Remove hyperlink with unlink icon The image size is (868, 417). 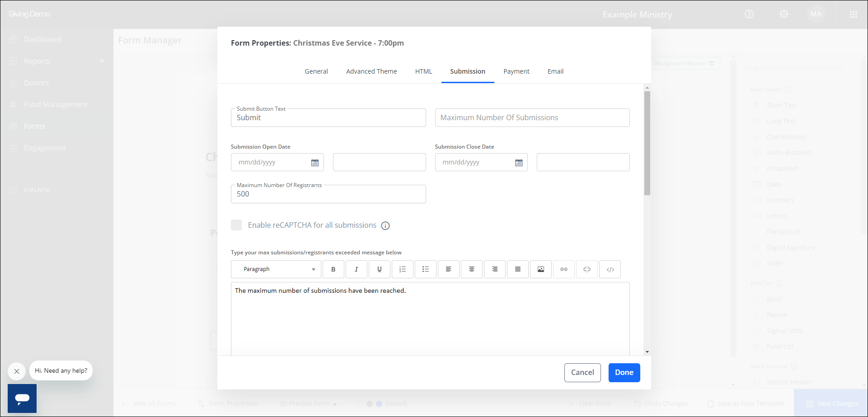pos(587,269)
